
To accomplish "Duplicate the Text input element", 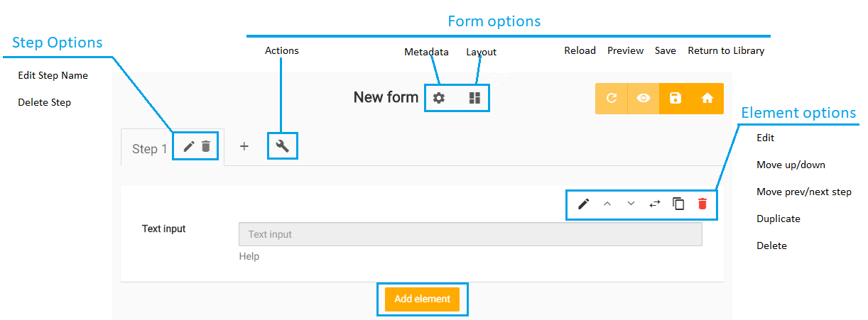I will (x=678, y=204).
